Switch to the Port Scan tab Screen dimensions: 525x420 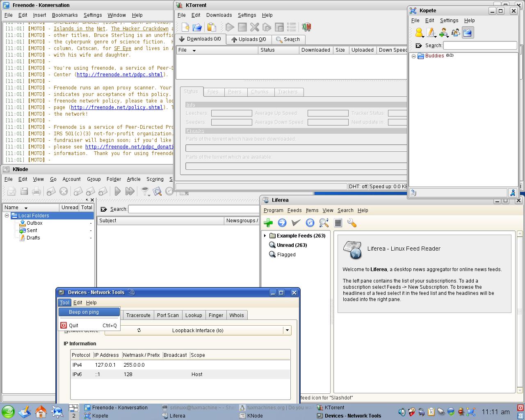[x=168, y=315]
